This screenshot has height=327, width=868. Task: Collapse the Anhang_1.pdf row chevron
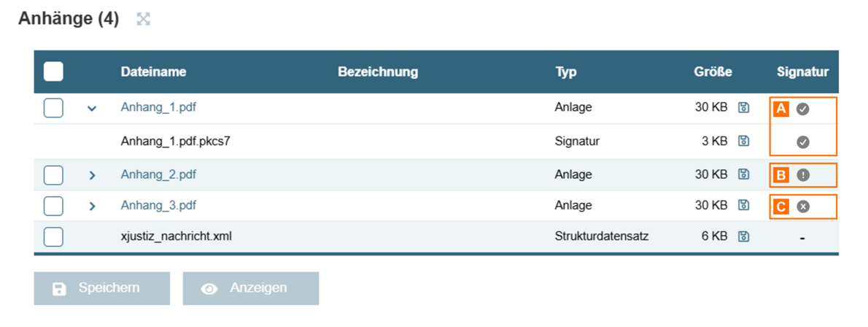(x=92, y=109)
